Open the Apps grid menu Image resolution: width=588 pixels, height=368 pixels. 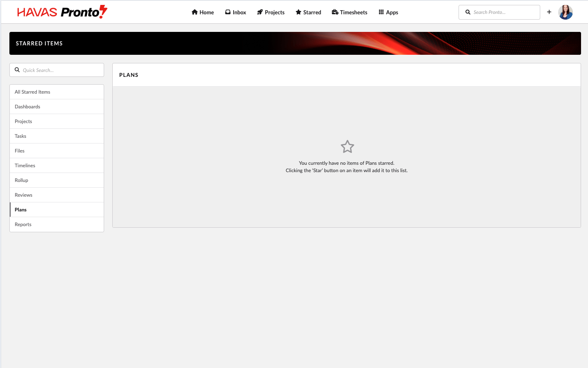[388, 12]
